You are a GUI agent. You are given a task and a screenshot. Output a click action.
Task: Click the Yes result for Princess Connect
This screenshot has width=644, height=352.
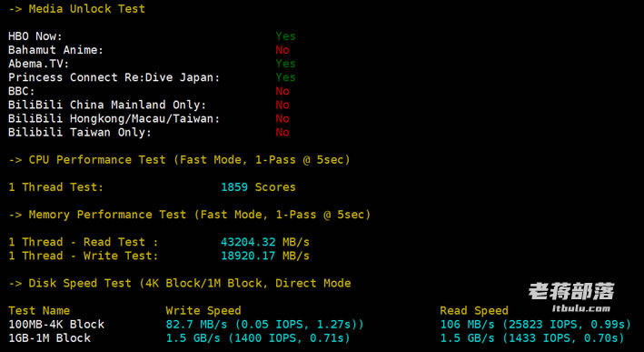coord(285,77)
